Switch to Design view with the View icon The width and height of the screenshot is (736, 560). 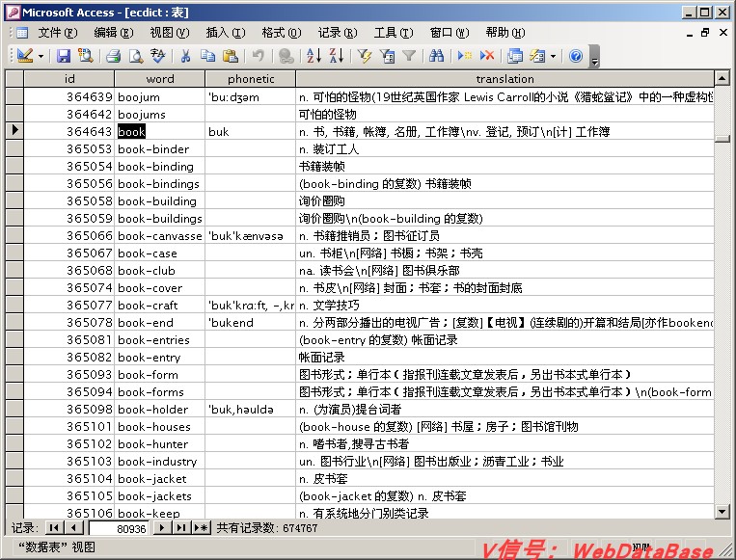pyautogui.click(x=24, y=56)
